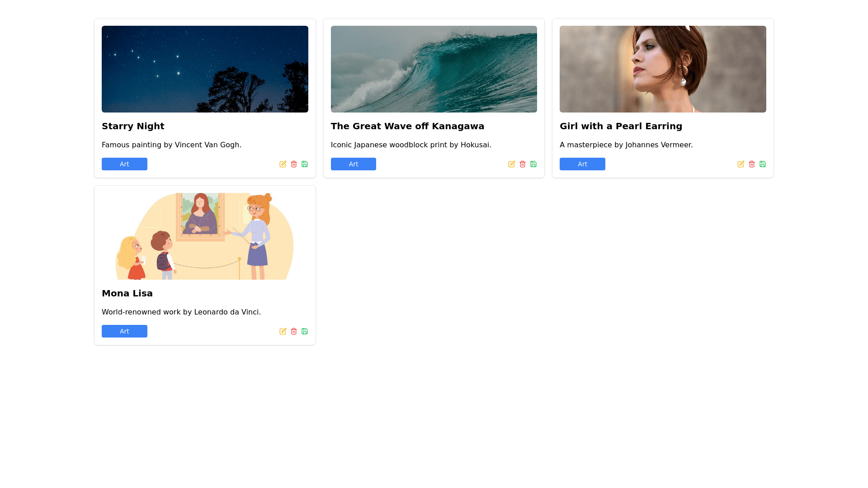Click edit icon on Starry Night card
Viewport: 868px width, 488px height.
pyautogui.click(x=283, y=164)
